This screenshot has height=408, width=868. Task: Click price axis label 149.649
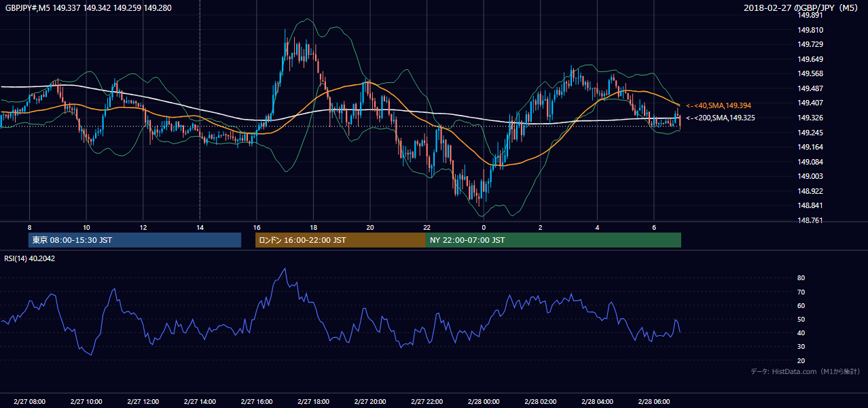810,59
